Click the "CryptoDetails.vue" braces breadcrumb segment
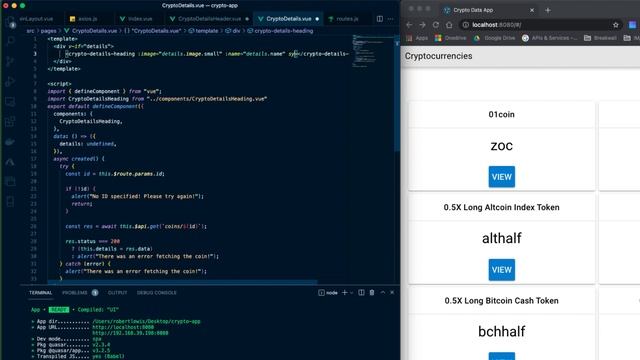 [153, 31]
